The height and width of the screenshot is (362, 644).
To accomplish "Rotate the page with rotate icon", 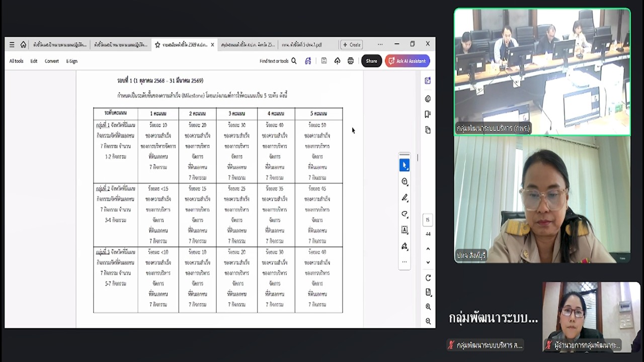I will point(428,278).
